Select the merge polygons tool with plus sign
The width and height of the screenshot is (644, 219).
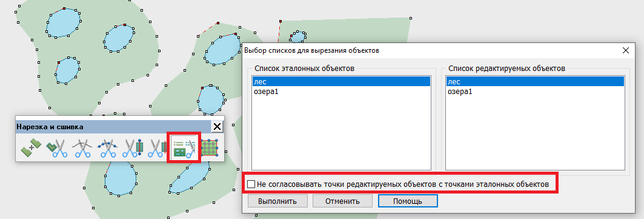click(x=31, y=148)
